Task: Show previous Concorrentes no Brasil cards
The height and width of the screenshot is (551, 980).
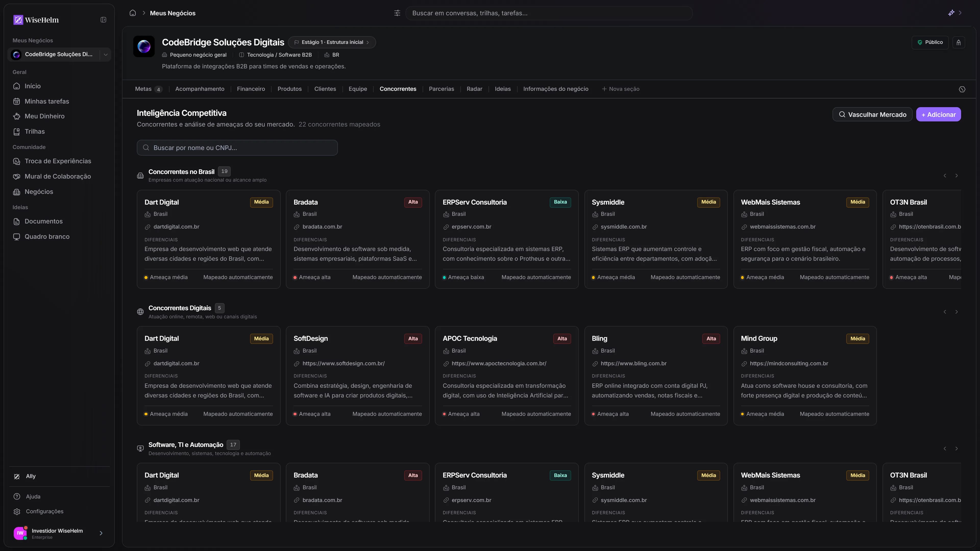Action: [945, 175]
